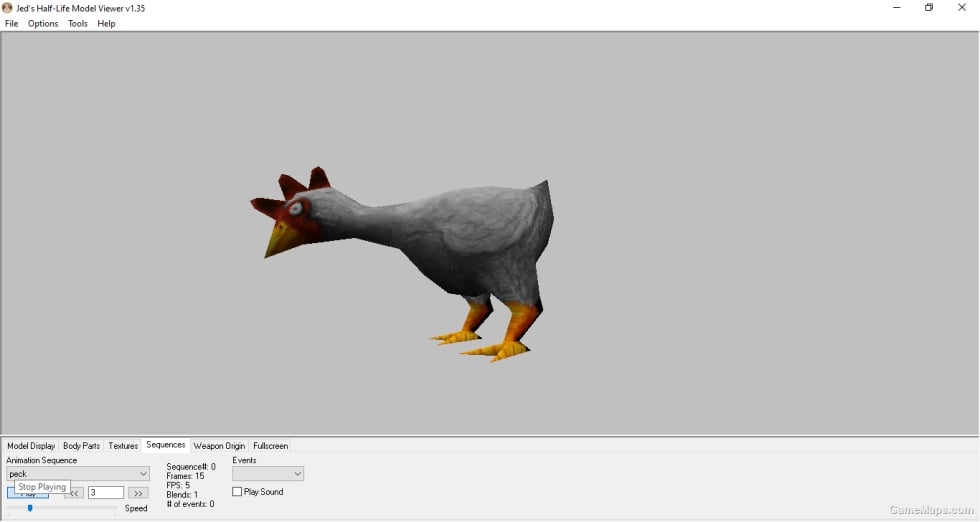Image resolution: width=980 pixels, height=522 pixels.
Task: Open the Help menu
Action: [x=106, y=24]
